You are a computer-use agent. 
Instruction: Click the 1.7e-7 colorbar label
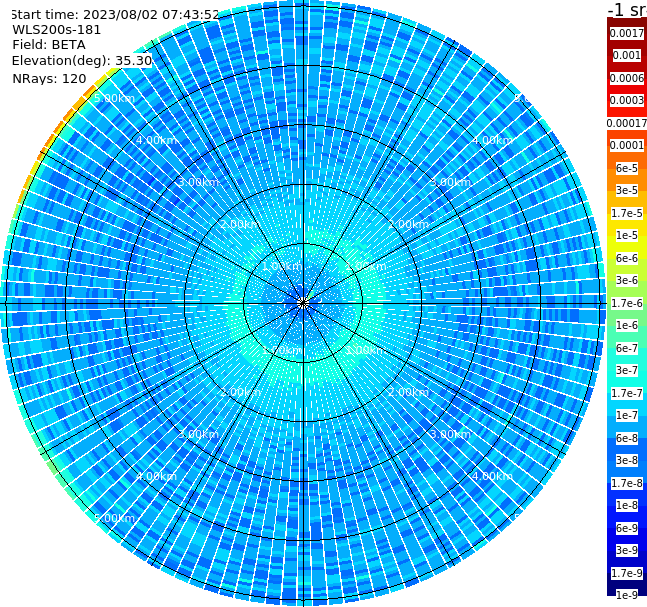627,393
